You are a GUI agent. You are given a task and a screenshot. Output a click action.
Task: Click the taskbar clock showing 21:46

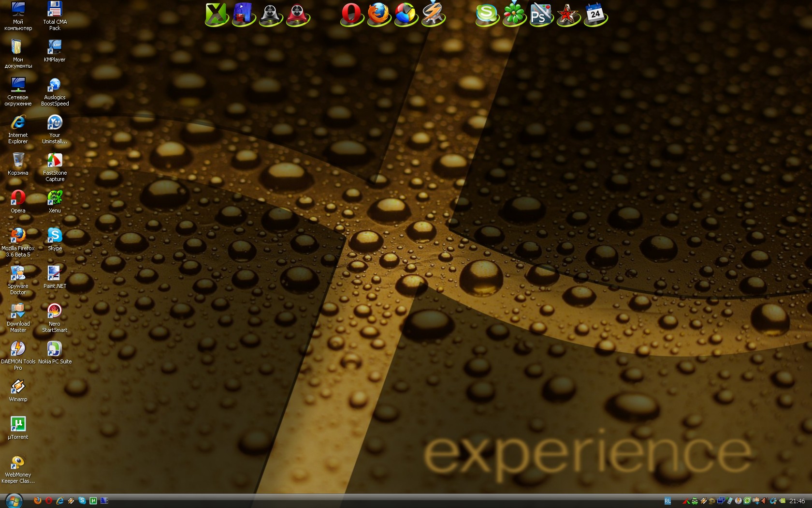point(797,501)
